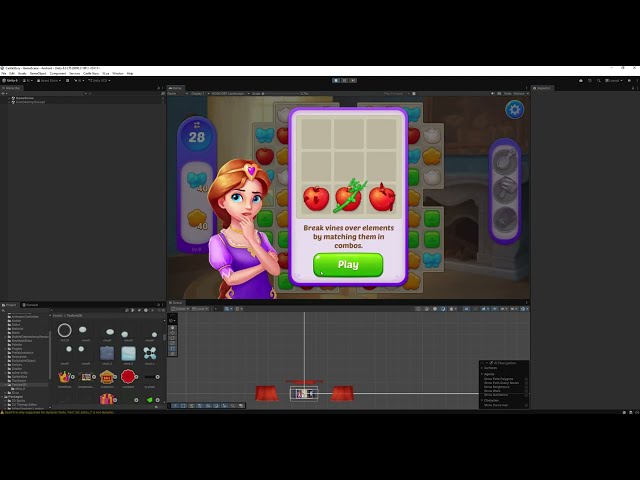The image size is (640, 480).
Task: Click the Unity Step frame button
Action: 353,80
